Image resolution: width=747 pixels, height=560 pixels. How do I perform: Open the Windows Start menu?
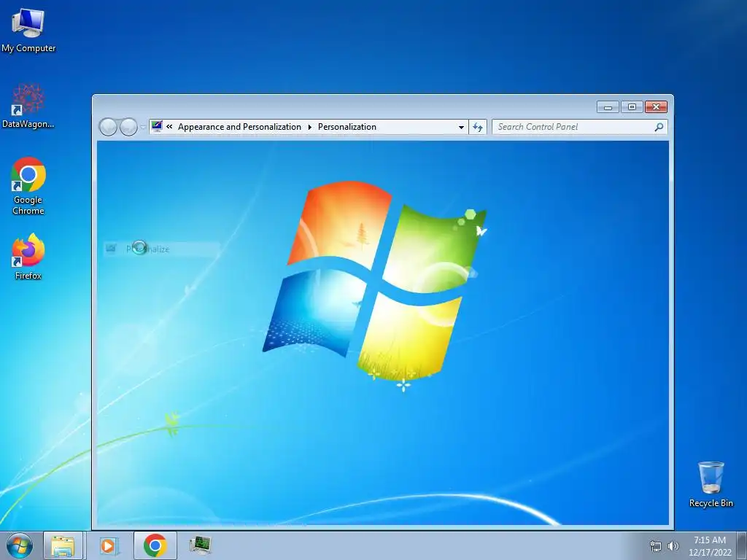20,545
